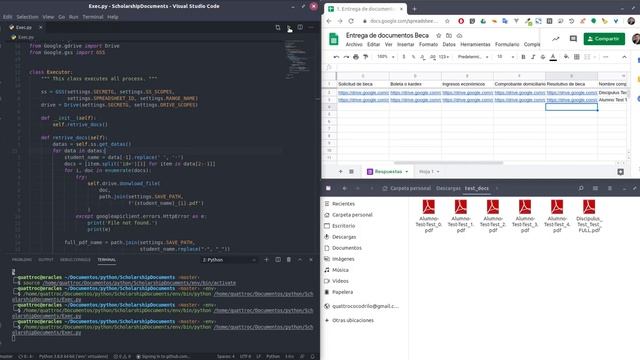The width and height of the screenshot is (640, 360).
Task: Split the VS Code editor
Action: coord(300,27)
